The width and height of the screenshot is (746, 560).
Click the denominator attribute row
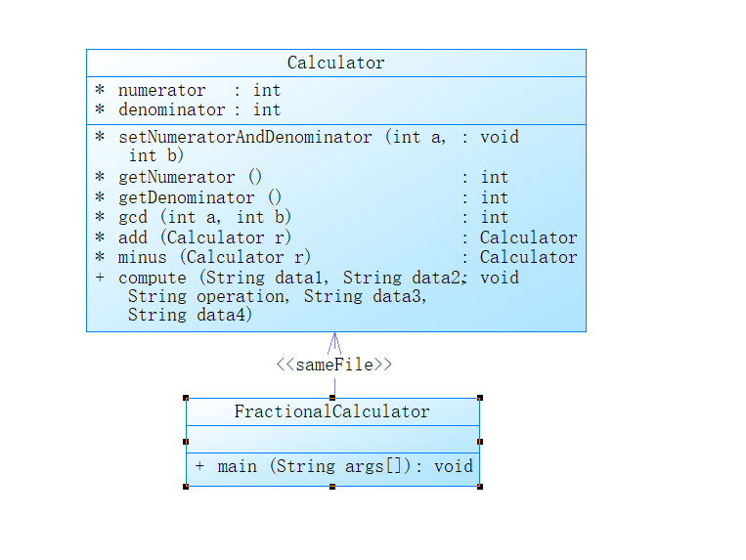tap(198, 109)
